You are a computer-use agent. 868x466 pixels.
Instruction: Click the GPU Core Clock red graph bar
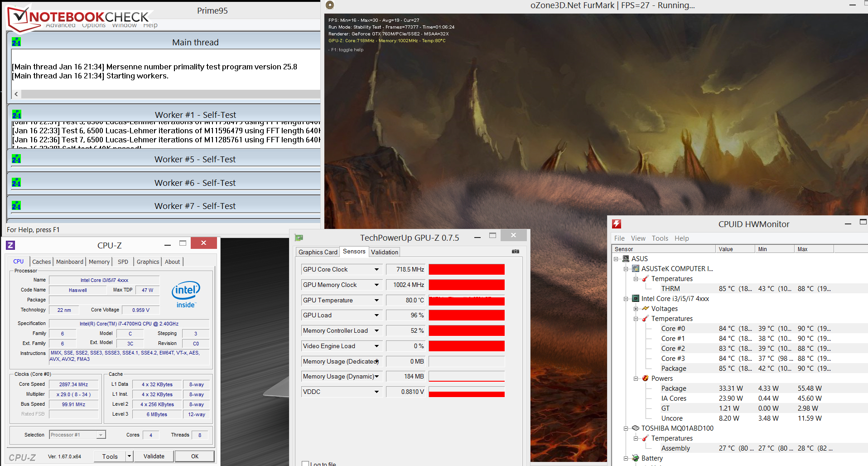pyautogui.click(x=467, y=269)
